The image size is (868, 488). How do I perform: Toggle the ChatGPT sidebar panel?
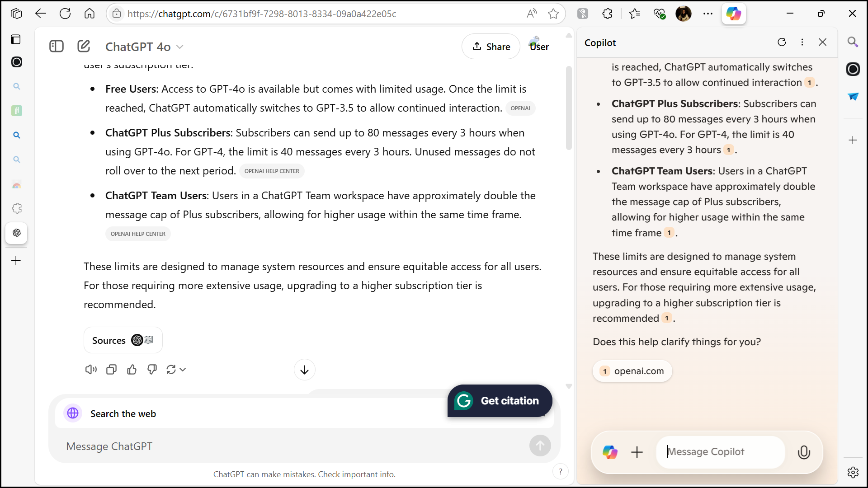click(57, 46)
